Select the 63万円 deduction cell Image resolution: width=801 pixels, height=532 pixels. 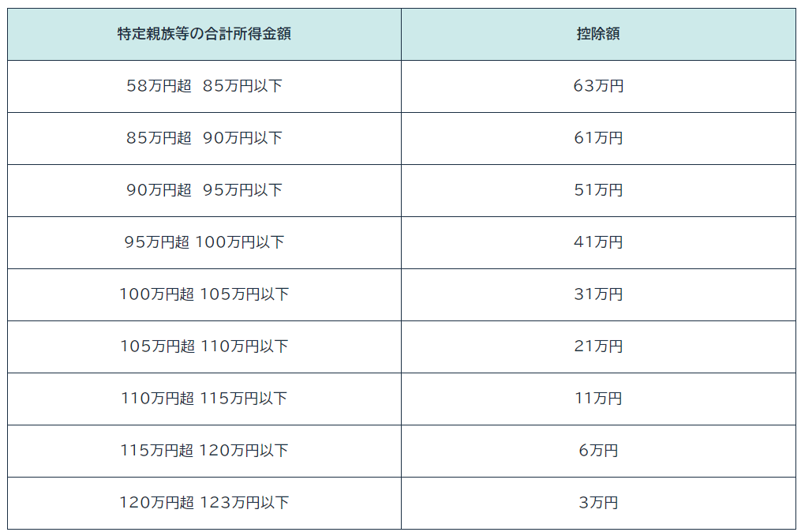click(598, 86)
